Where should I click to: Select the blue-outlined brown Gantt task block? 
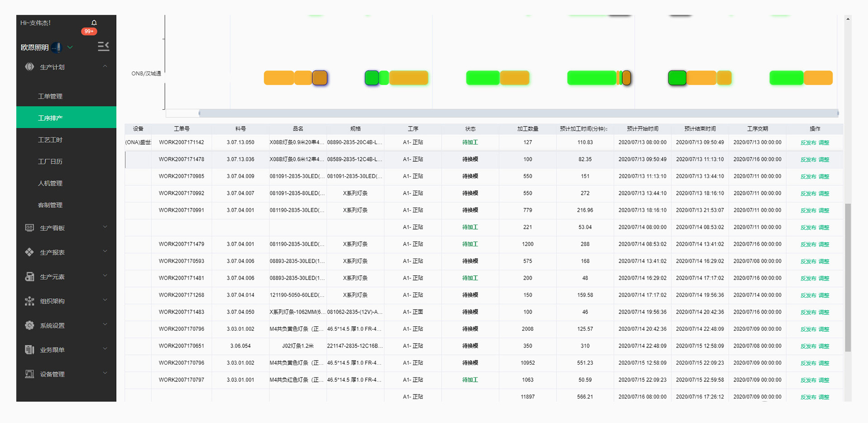point(320,78)
